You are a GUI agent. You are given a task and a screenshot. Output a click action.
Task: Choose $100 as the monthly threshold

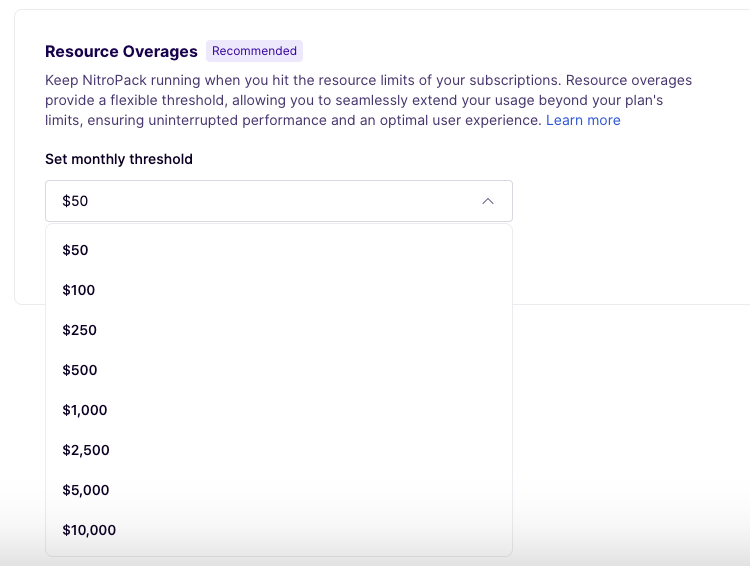[79, 290]
